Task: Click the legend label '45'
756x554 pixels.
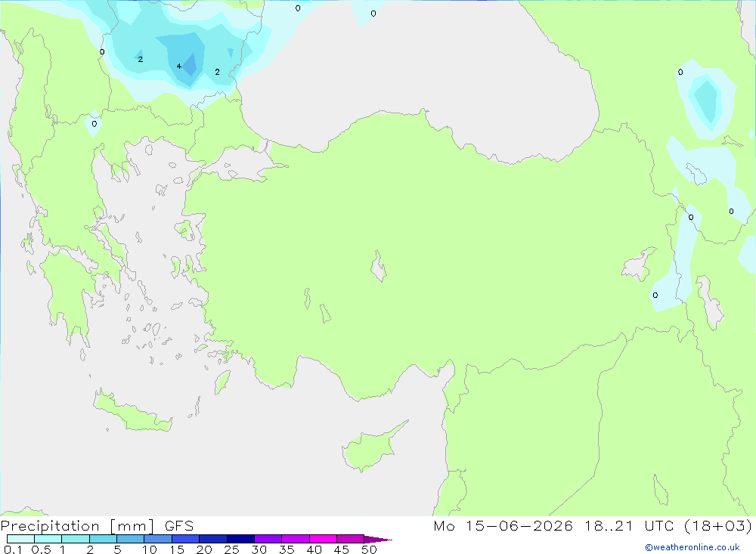Action: (342, 549)
